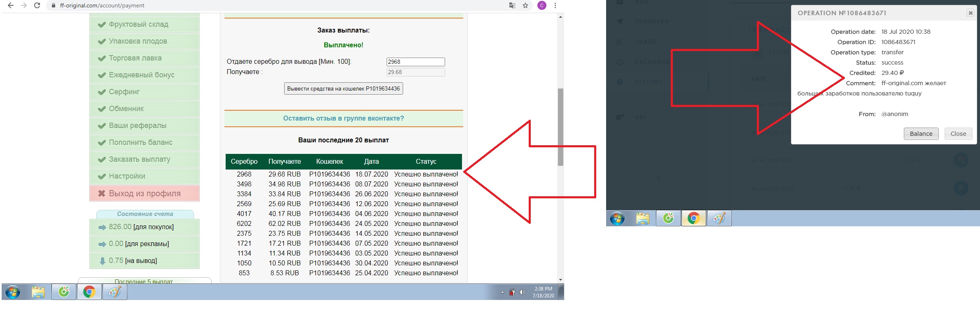Click sender @anonim in dialog
Screen dimensions: 980x316
click(x=895, y=114)
